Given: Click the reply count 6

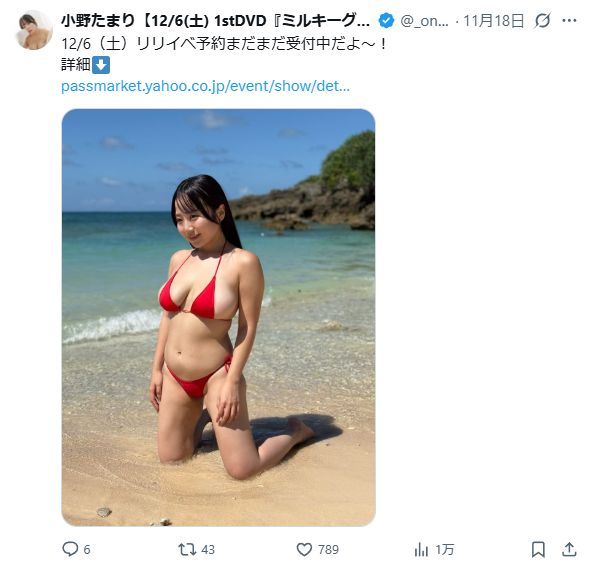Looking at the screenshot, I should click(87, 550).
